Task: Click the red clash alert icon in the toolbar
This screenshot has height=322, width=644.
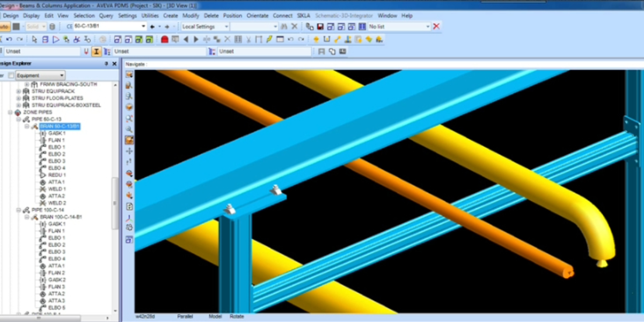Action: coord(165,39)
